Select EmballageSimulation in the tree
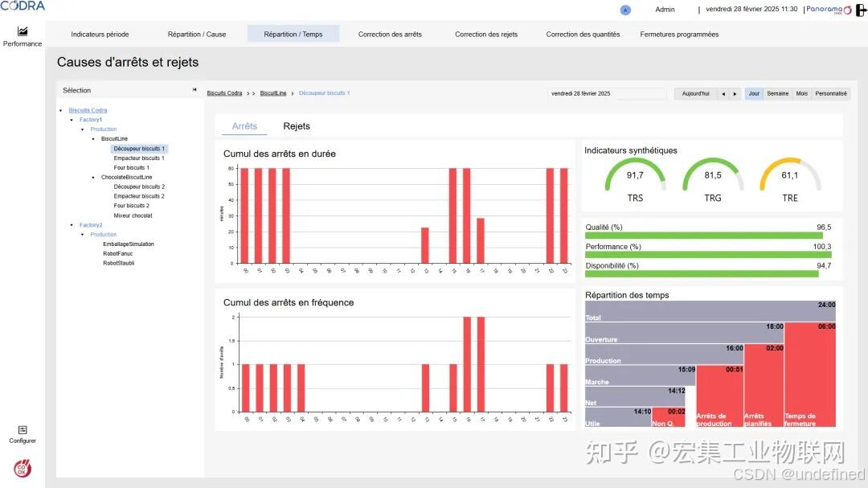 [129, 244]
